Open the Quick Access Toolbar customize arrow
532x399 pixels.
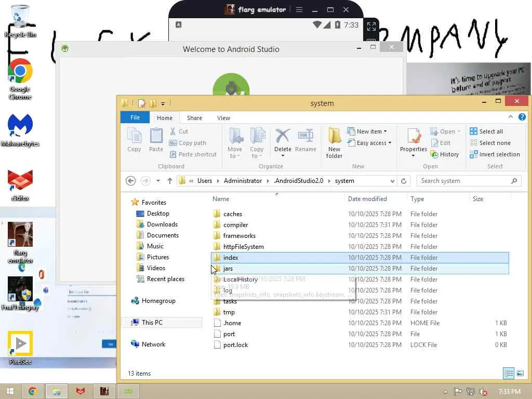[x=163, y=103]
